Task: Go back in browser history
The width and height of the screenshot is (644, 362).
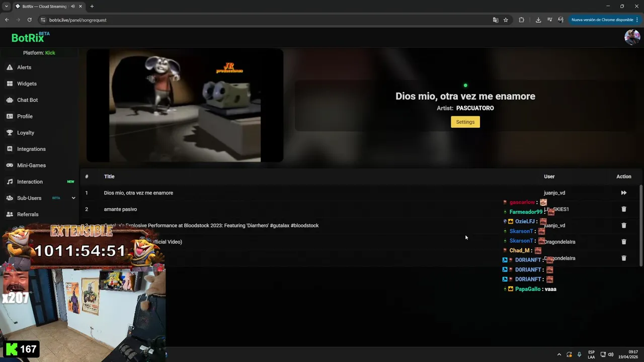Action: tap(7, 20)
